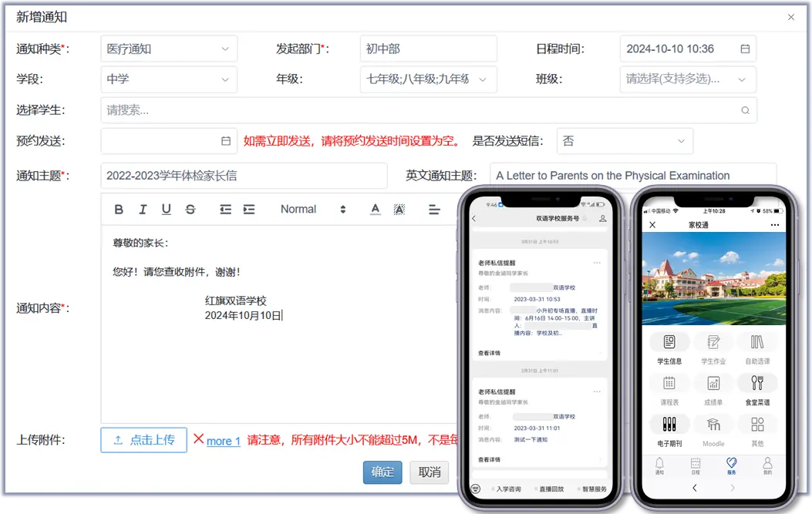The image size is (812, 514).
Task: Open the text background highlight color picker
Action: (399, 210)
